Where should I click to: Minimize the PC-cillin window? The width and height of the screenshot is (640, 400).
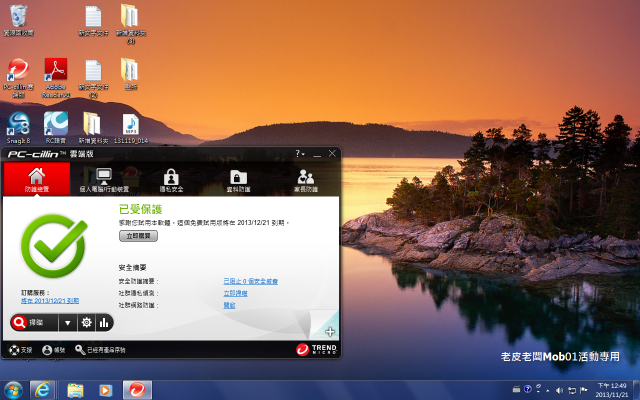coord(317,154)
